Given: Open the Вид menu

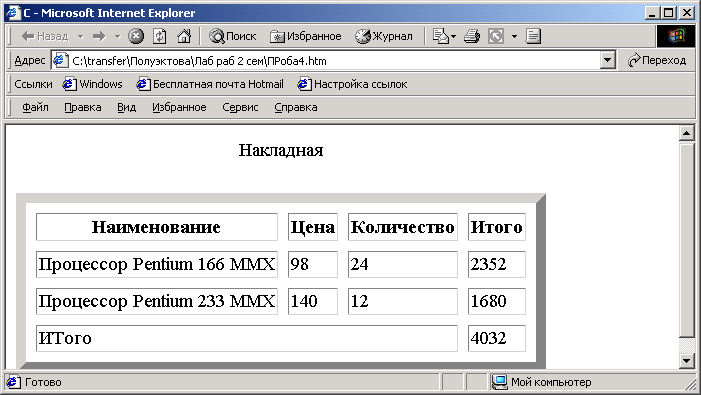Looking at the screenshot, I should (x=127, y=107).
